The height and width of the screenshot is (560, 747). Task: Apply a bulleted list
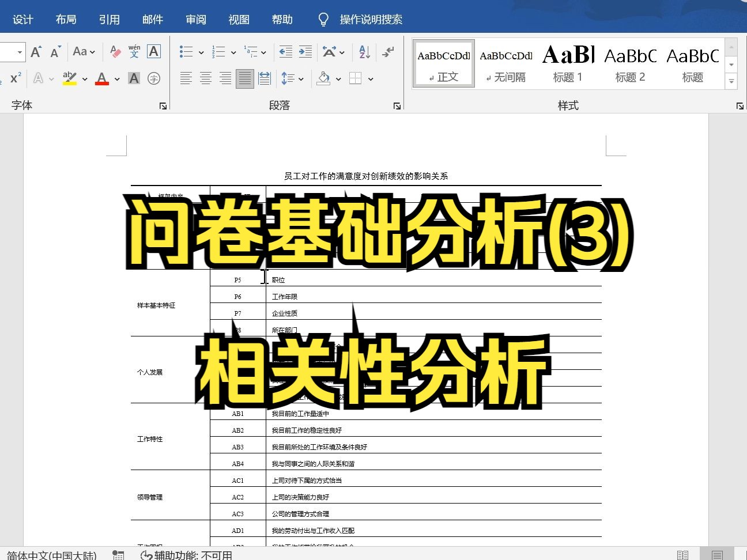(186, 52)
